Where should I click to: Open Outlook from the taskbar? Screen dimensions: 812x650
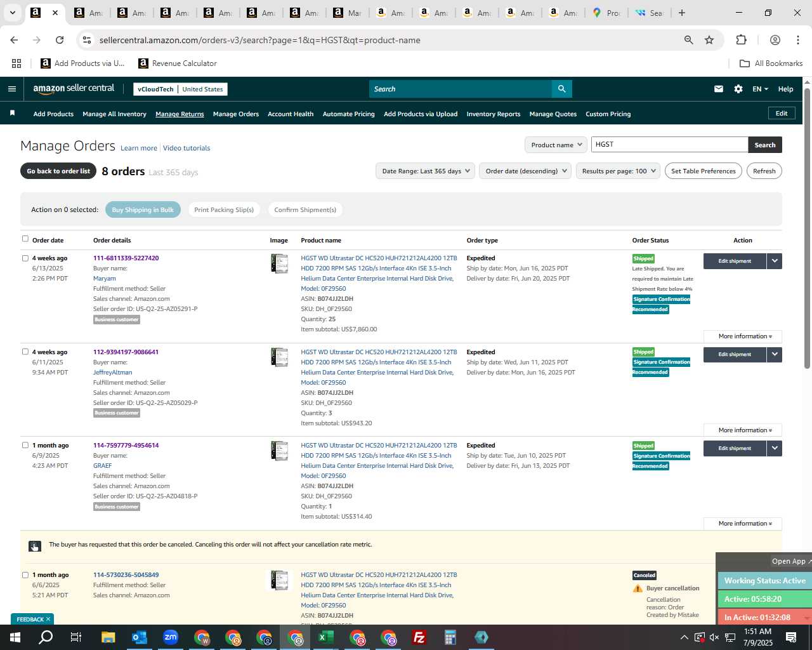pos(139,637)
